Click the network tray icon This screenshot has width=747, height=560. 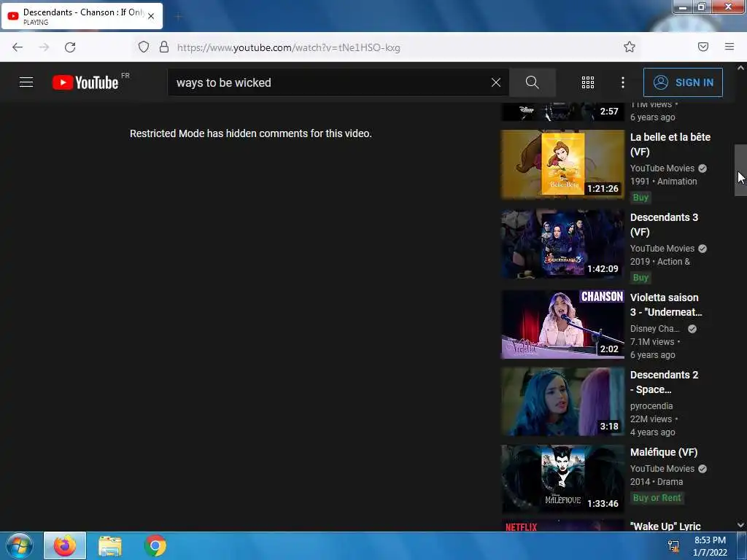(x=673, y=545)
